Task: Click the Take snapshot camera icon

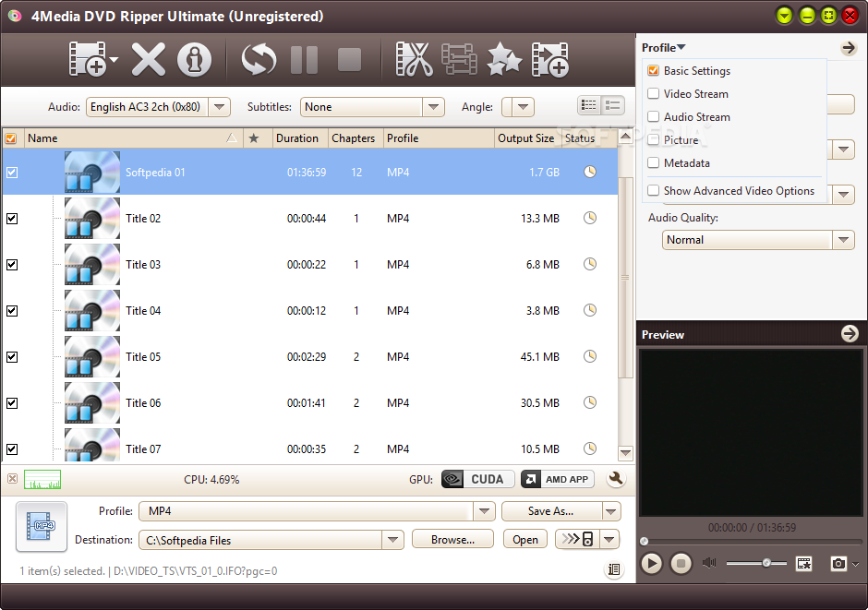Action: [838, 564]
